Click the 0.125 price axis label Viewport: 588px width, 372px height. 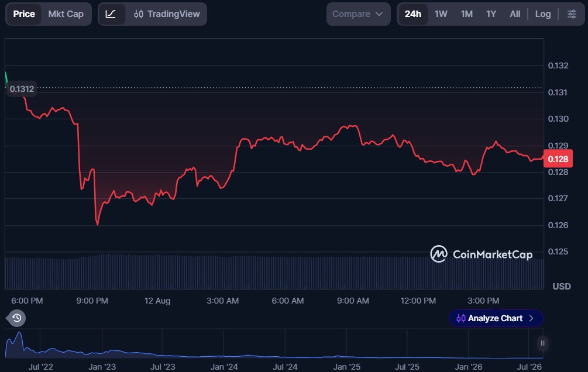(558, 252)
